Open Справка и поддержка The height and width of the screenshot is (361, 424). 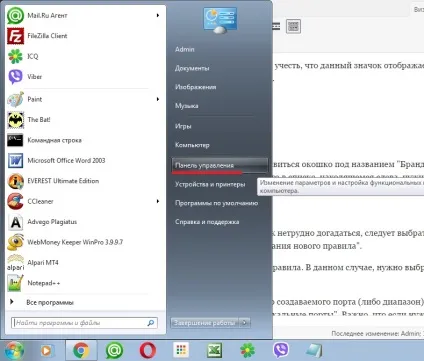(207, 222)
